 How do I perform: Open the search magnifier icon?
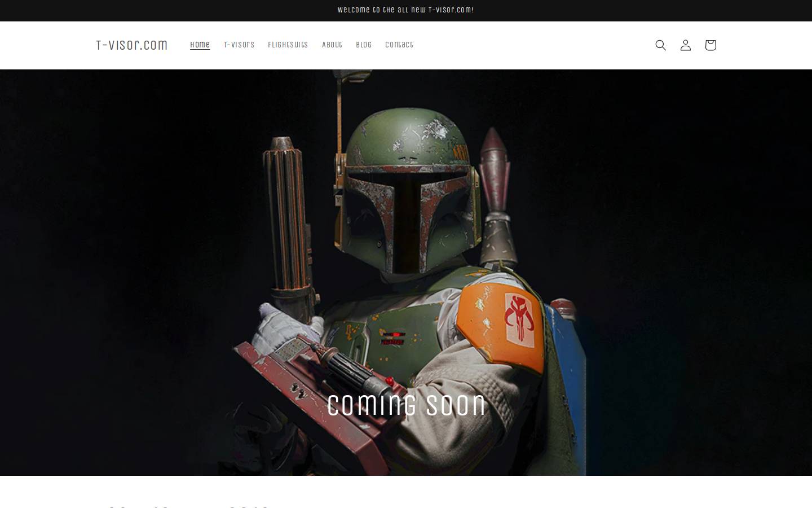(x=660, y=45)
